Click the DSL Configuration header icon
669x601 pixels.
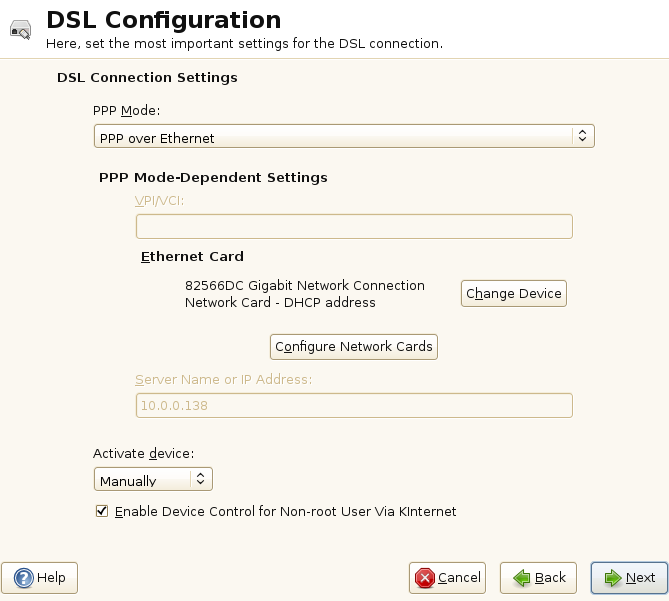click(x=20, y=30)
